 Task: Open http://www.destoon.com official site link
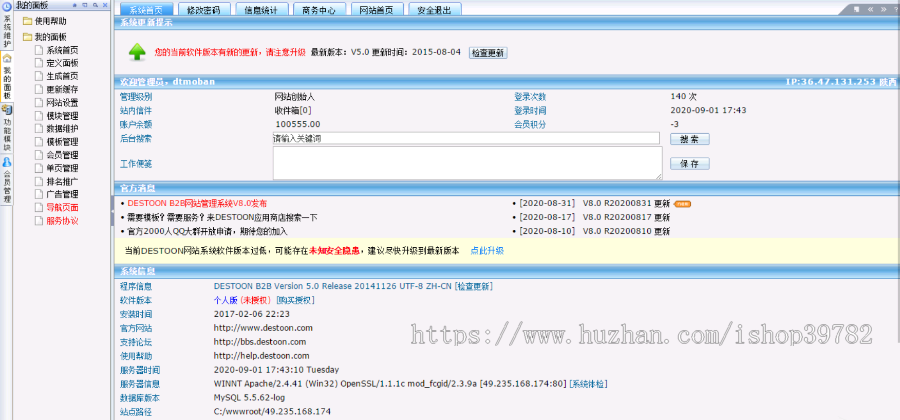[x=263, y=328]
